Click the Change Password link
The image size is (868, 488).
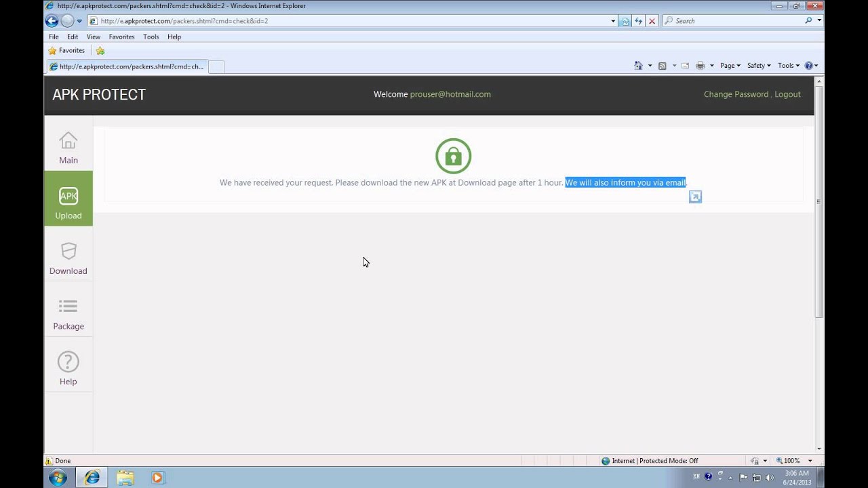tap(736, 94)
